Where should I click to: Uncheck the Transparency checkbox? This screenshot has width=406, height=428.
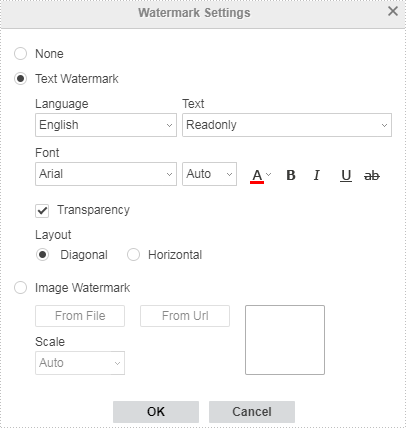[42, 211]
